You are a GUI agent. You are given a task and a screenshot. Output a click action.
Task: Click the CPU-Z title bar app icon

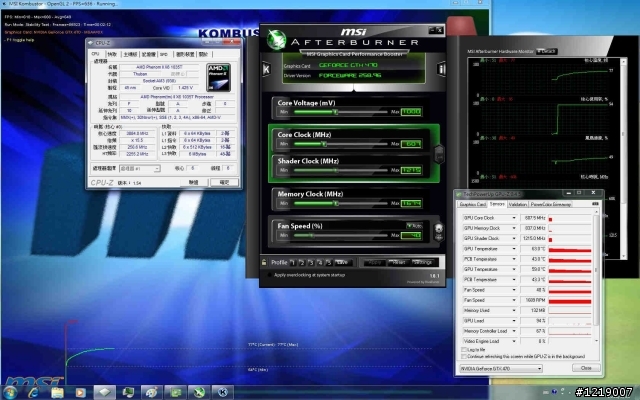(91, 42)
